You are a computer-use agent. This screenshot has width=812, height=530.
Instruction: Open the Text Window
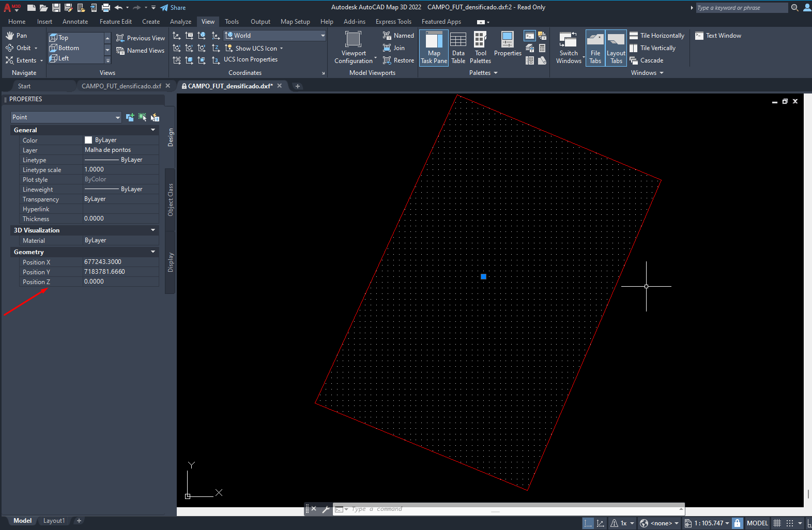tap(718, 36)
